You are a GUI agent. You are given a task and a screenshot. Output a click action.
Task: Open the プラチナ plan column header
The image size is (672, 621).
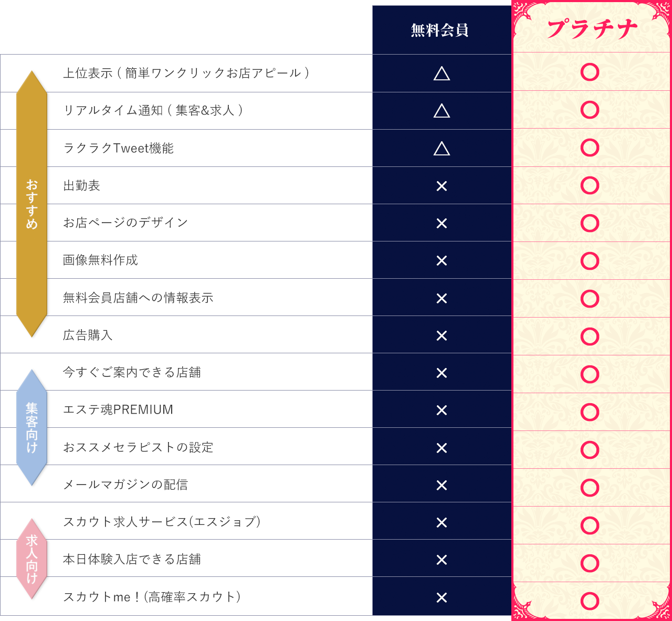[592, 29]
